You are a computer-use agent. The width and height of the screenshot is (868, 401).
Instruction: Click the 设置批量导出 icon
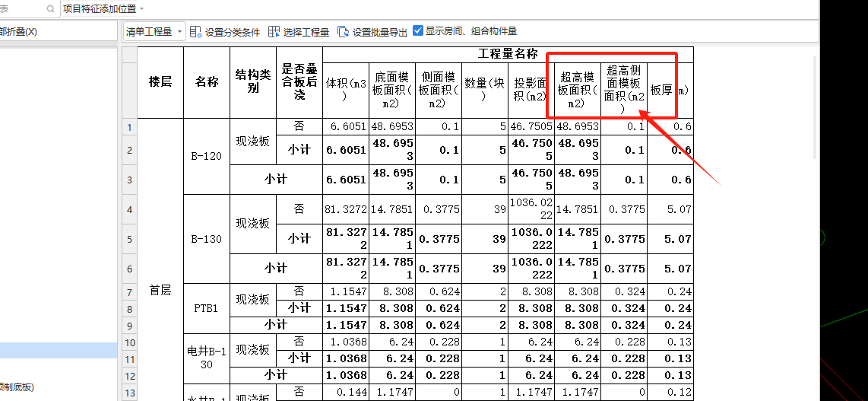[344, 32]
